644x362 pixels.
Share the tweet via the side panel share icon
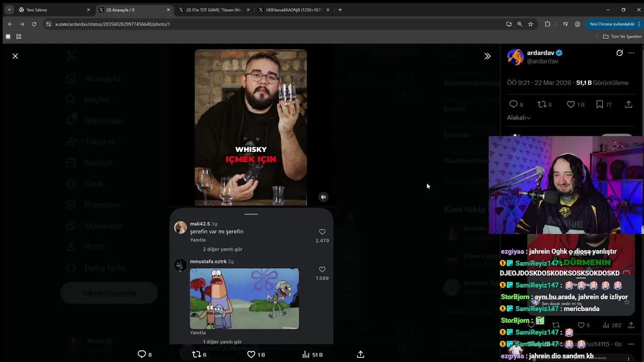point(628,104)
